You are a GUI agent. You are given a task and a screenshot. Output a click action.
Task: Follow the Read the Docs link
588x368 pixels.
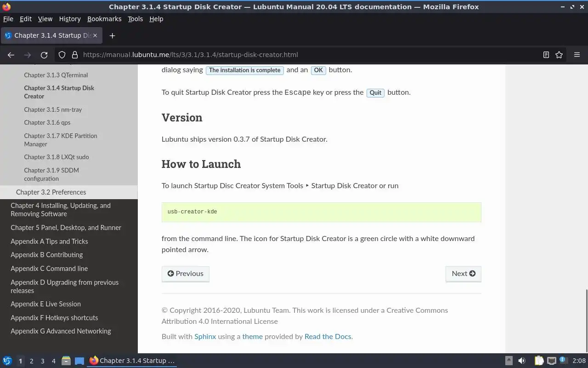coord(328,337)
